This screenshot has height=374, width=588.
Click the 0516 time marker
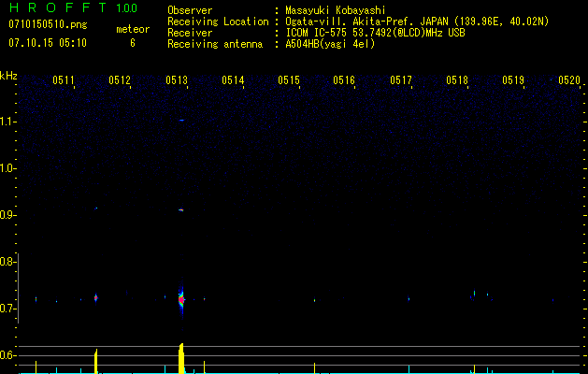[x=344, y=80]
